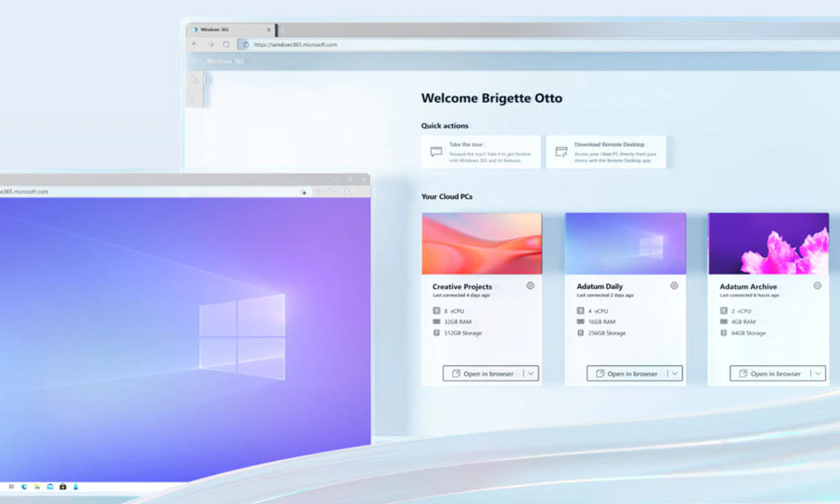Open Creative Projects in browser
The height and width of the screenshot is (504, 840).
coord(483,374)
